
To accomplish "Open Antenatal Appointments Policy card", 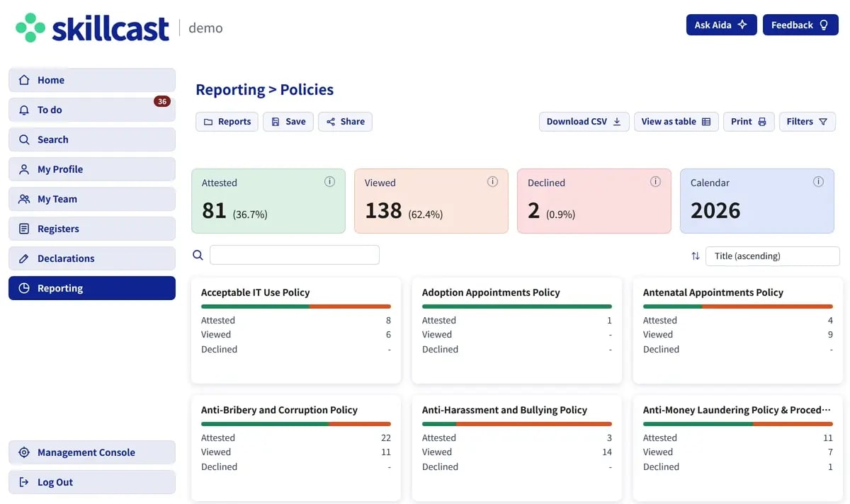I will click(738, 331).
